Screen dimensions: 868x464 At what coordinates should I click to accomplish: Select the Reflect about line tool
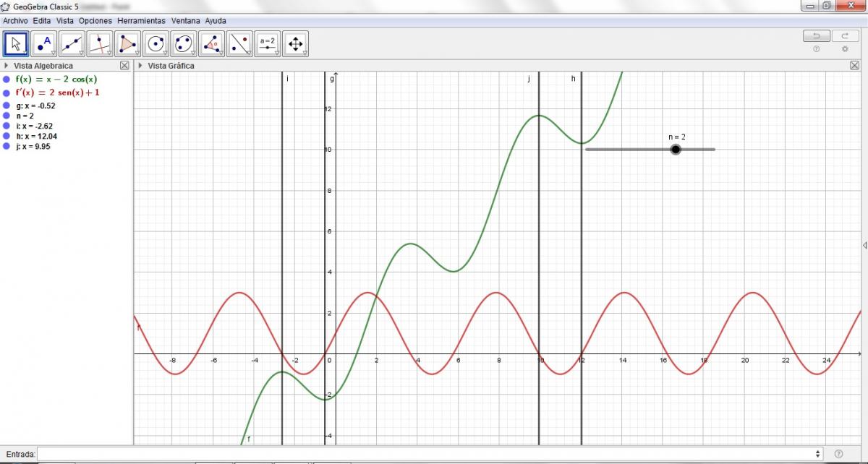click(x=239, y=44)
